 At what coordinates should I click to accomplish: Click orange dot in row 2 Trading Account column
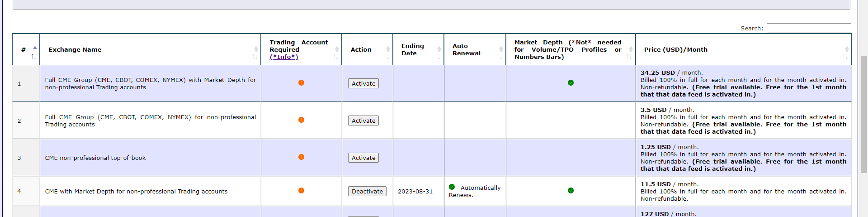tap(301, 120)
